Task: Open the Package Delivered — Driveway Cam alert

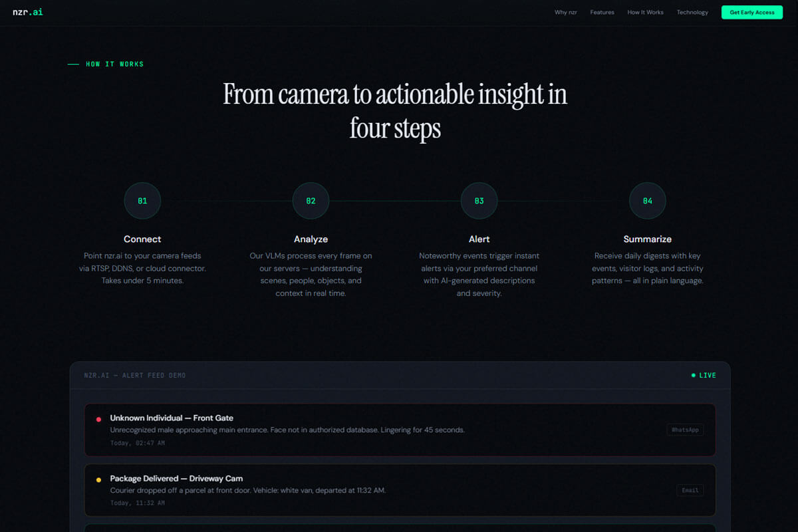Action: click(x=400, y=490)
